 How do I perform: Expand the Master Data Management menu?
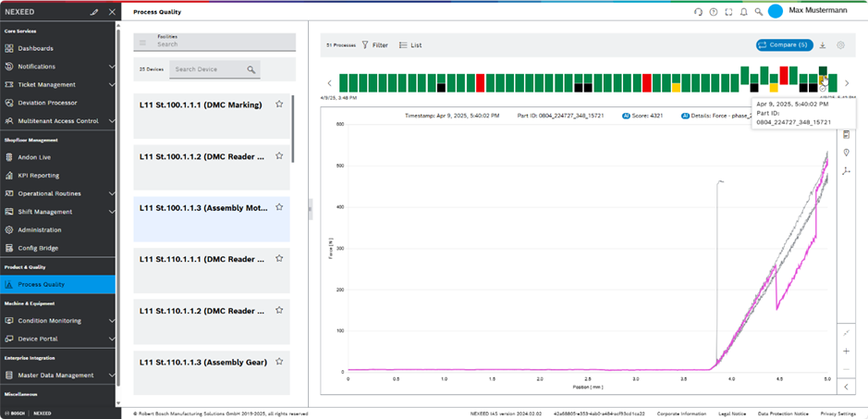click(x=112, y=375)
